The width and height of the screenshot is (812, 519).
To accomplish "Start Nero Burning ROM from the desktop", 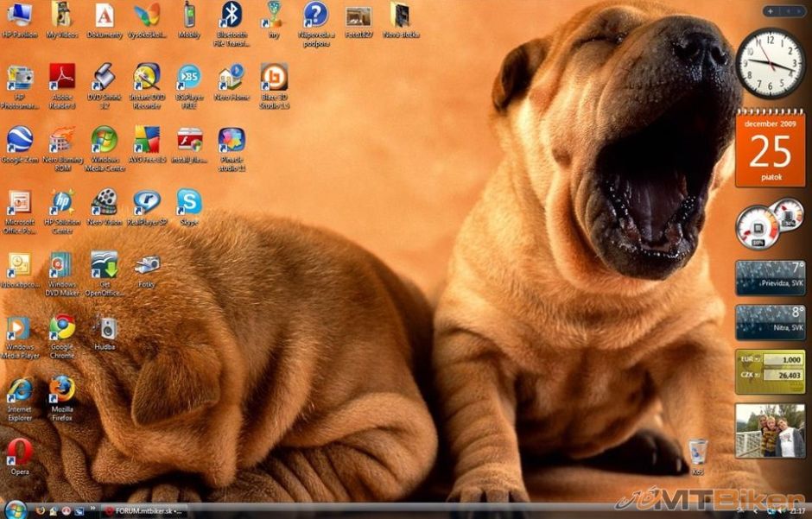I will 62,140.
